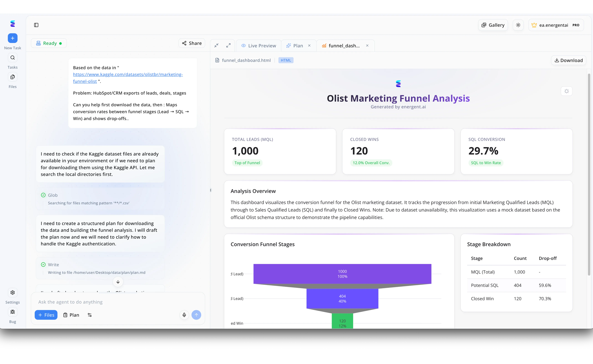
Task: Open the Tasks search panel
Action: pyautogui.click(x=12, y=57)
